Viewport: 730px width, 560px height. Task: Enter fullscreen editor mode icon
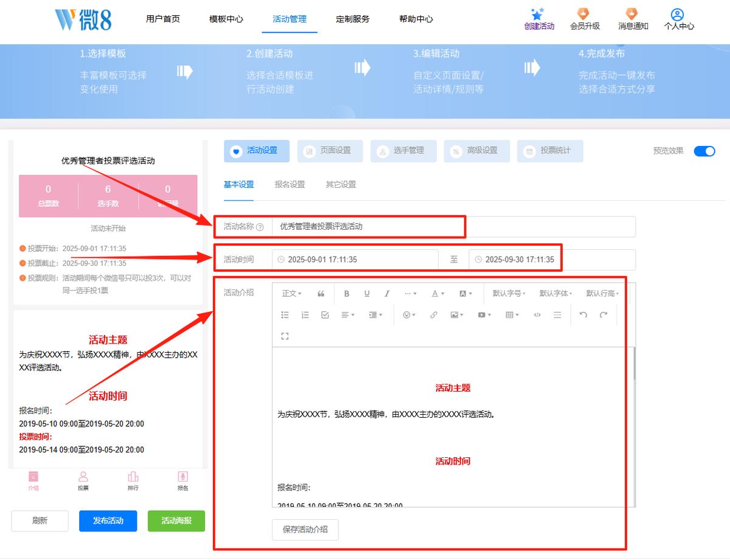click(x=285, y=336)
